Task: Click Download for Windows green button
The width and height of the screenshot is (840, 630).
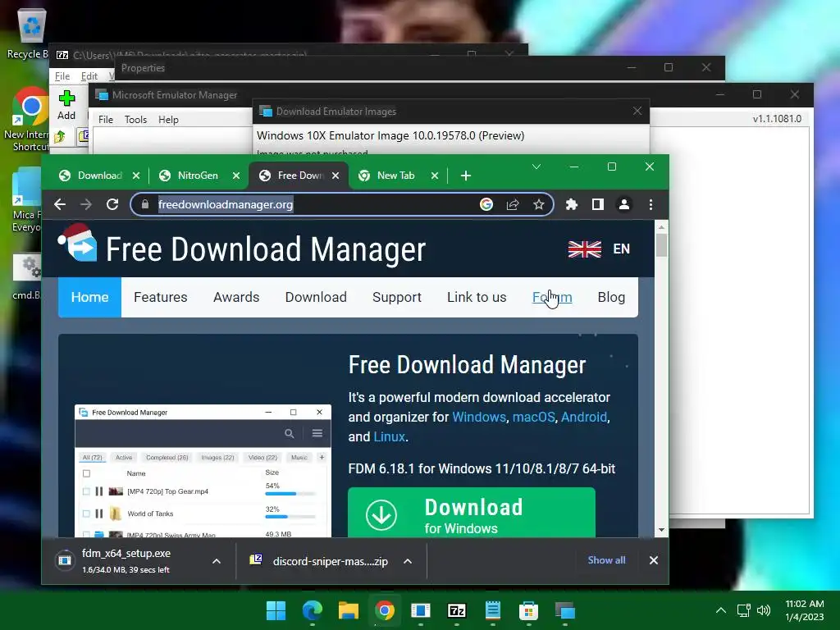Action: coord(472,513)
